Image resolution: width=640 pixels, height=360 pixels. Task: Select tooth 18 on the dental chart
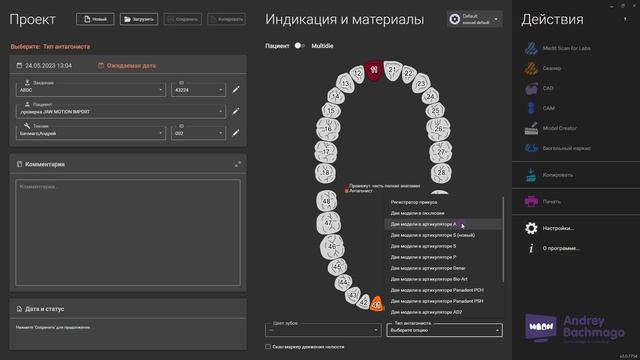point(325,173)
